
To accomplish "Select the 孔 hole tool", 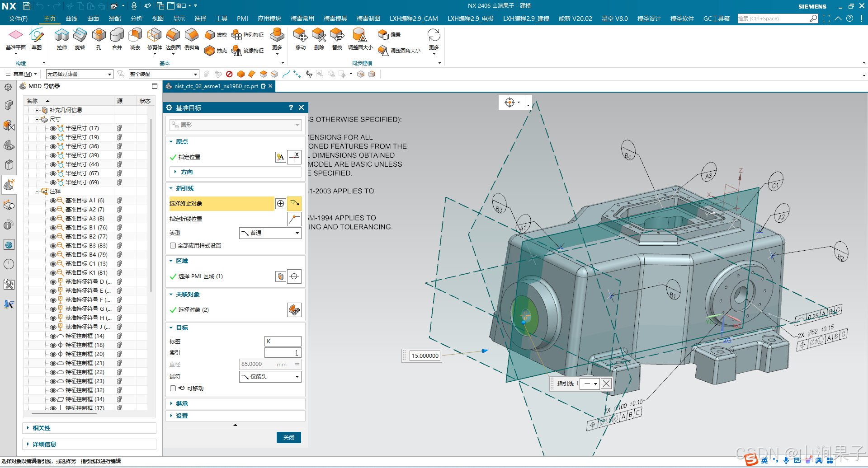I will click(x=99, y=39).
